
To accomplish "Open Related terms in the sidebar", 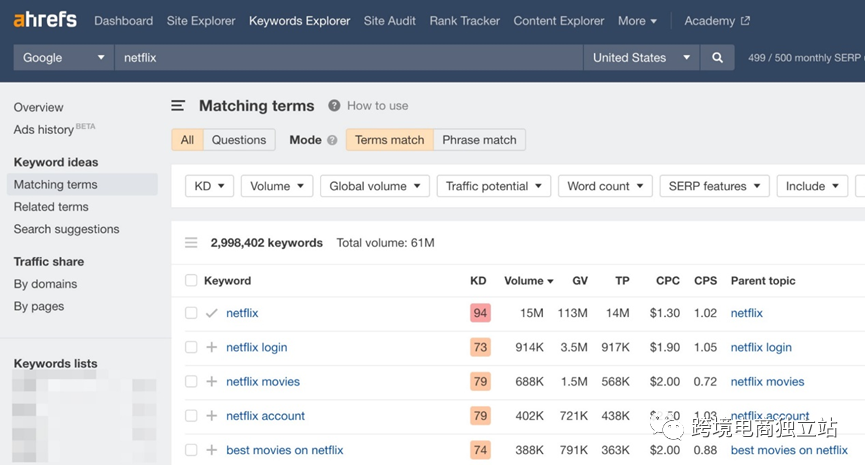I will [x=51, y=207].
